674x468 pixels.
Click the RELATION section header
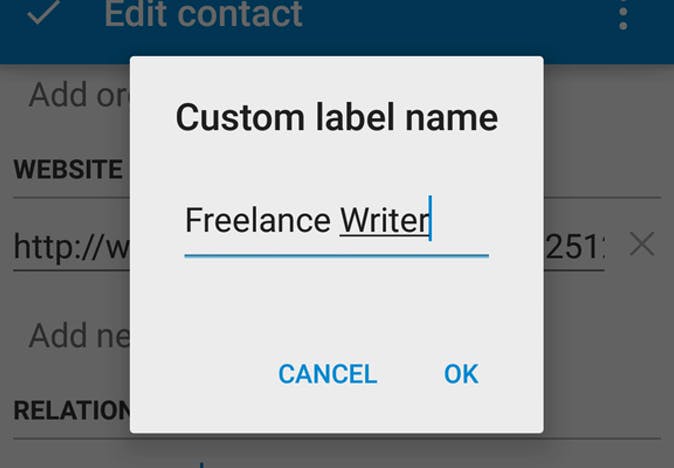tap(70, 410)
